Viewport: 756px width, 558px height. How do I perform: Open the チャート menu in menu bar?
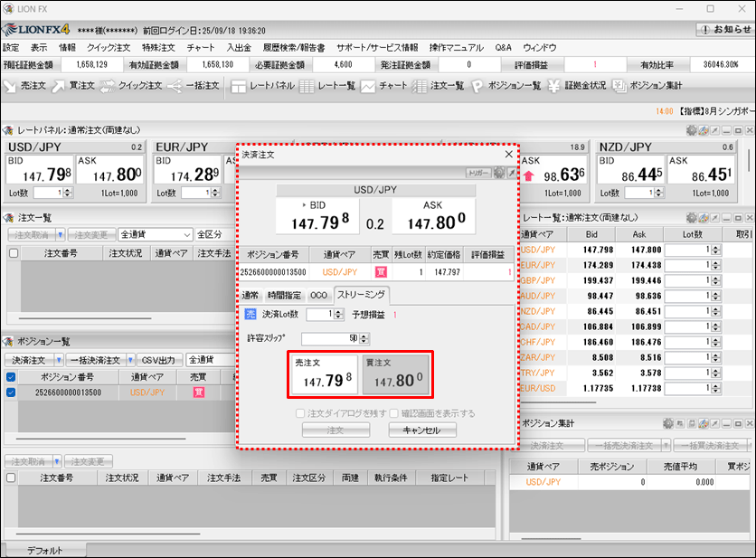pos(200,47)
